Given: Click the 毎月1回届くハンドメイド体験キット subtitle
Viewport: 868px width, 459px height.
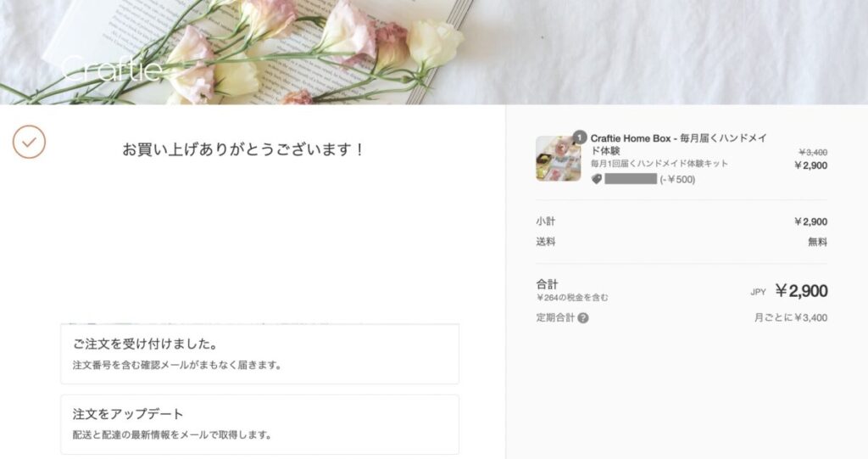Looking at the screenshot, I should pyautogui.click(x=659, y=164).
